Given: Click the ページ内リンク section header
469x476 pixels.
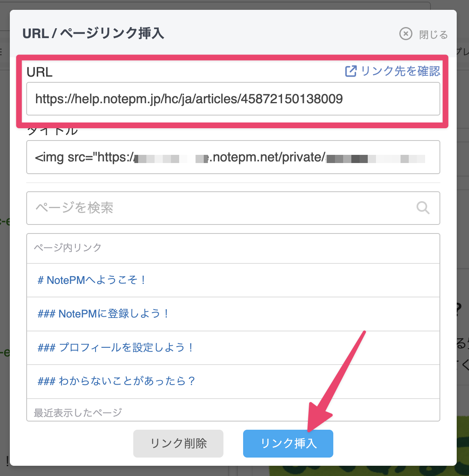Looking at the screenshot, I should 68,248.
